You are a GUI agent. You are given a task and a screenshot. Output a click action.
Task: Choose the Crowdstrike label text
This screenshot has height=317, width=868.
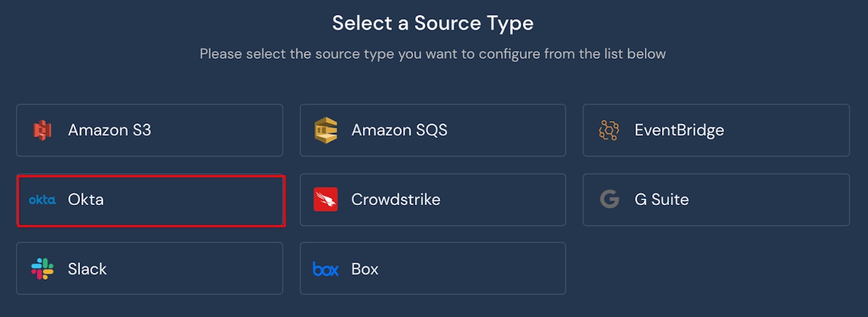396,199
